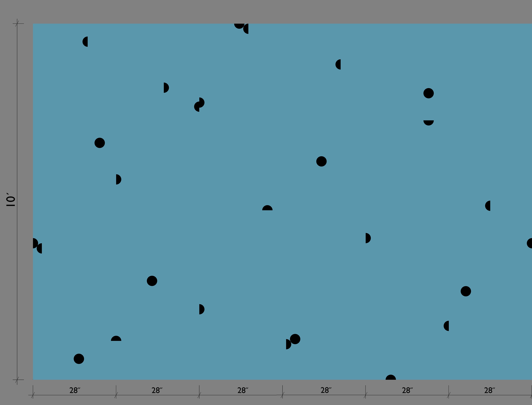
Task: Click the circle cut off at right edge
Action: [x=530, y=243]
